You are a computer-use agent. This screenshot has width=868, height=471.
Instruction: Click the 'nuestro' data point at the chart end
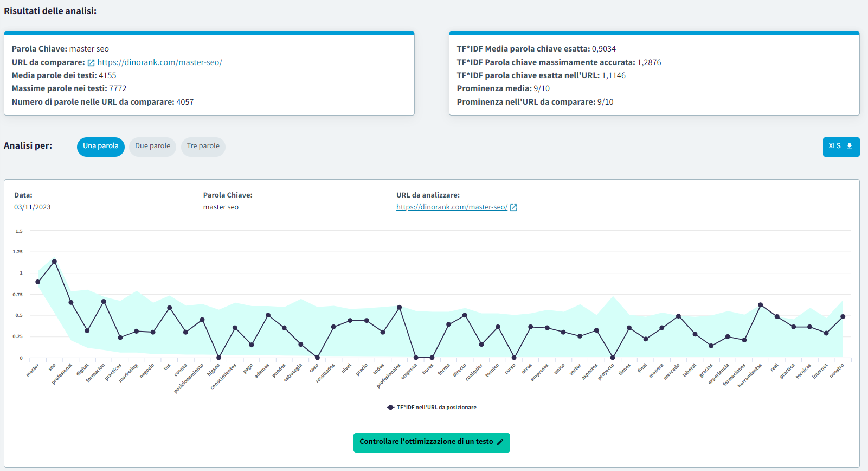coord(843,317)
